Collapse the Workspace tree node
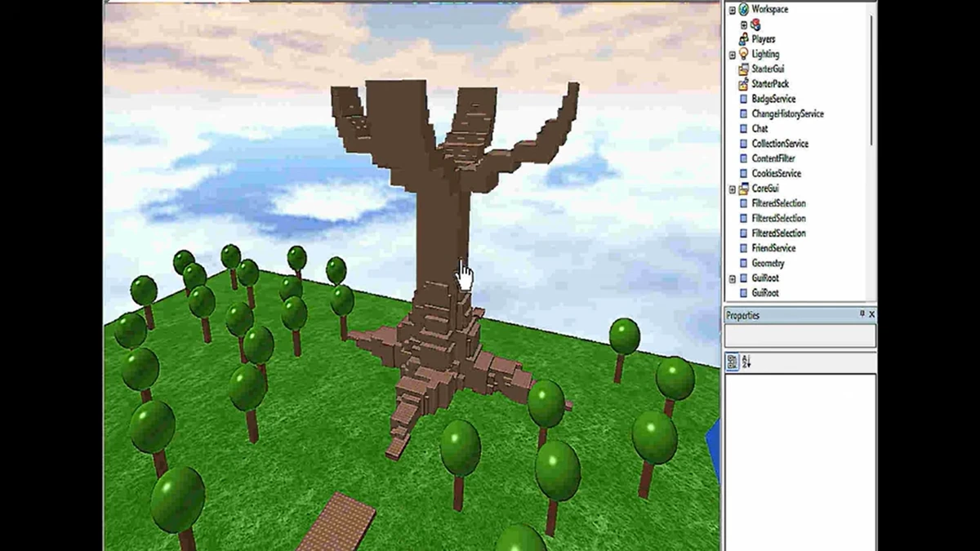The width and height of the screenshot is (980, 551). 732,10
